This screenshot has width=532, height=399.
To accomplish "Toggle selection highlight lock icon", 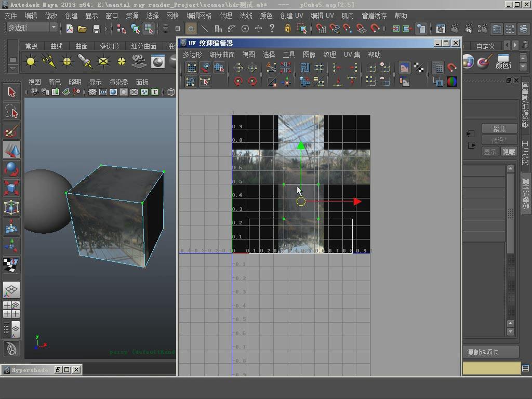I will click(x=287, y=29).
